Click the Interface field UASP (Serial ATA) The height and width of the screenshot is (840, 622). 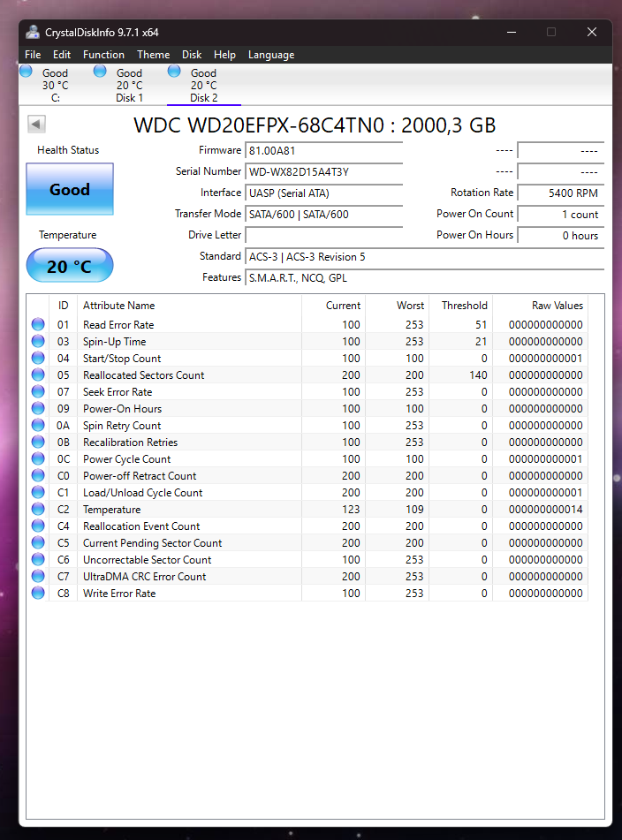coord(323,193)
